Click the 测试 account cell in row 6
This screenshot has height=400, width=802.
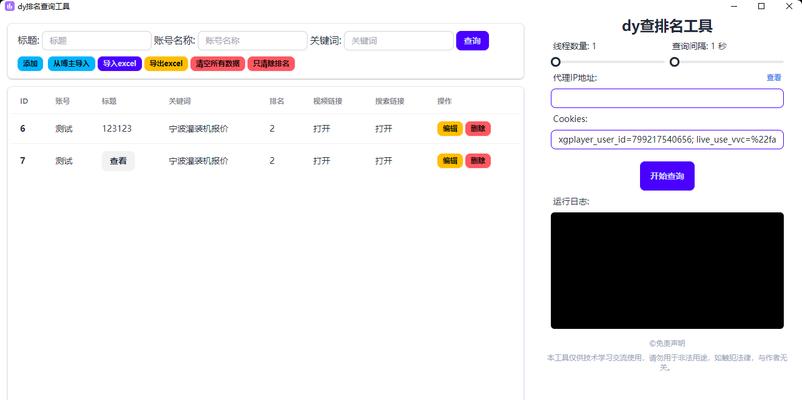point(64,129)
